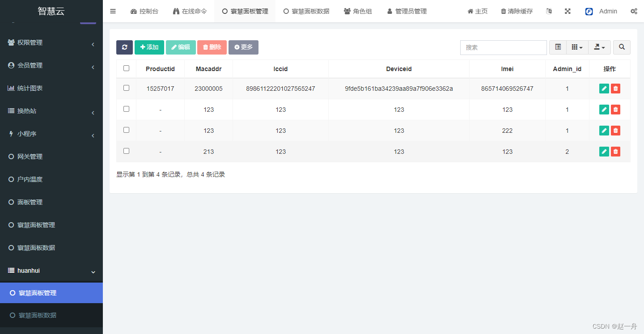Image resolution: width=644 pixels, height=334 pixels.
Task: Expand the 小程序 sidebar menu
Action: click(51, 134)
